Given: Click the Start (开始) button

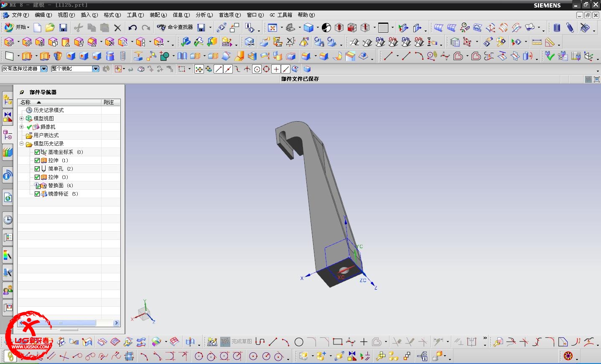Looking at the screenshot, I should [x=17, y=27].
